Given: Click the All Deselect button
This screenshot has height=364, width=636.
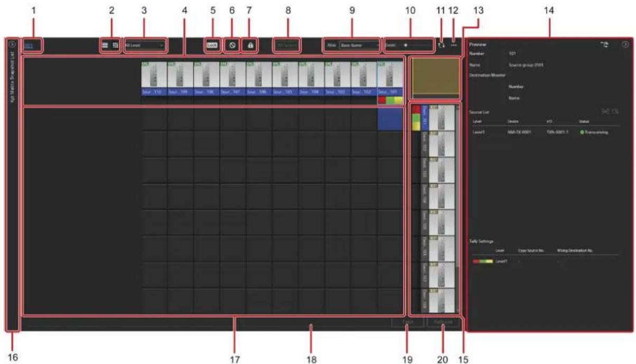Looking at the screenshot, I should tap(287, 45).
